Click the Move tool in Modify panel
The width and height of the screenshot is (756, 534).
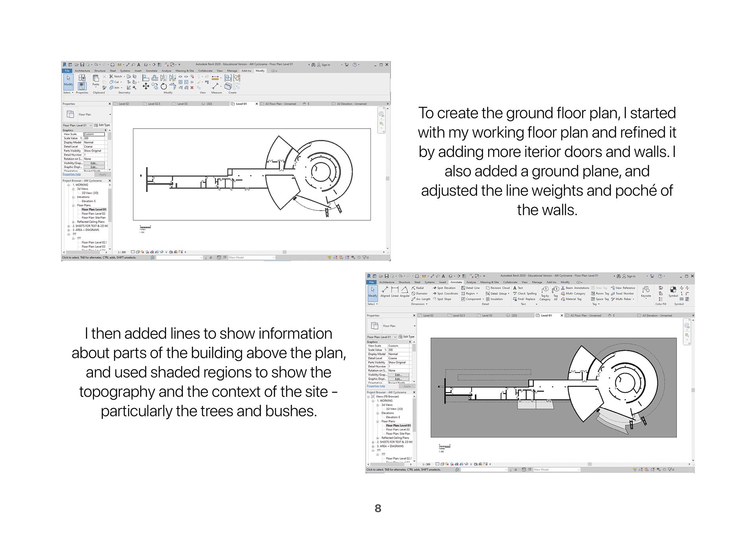tap(146, 86)
